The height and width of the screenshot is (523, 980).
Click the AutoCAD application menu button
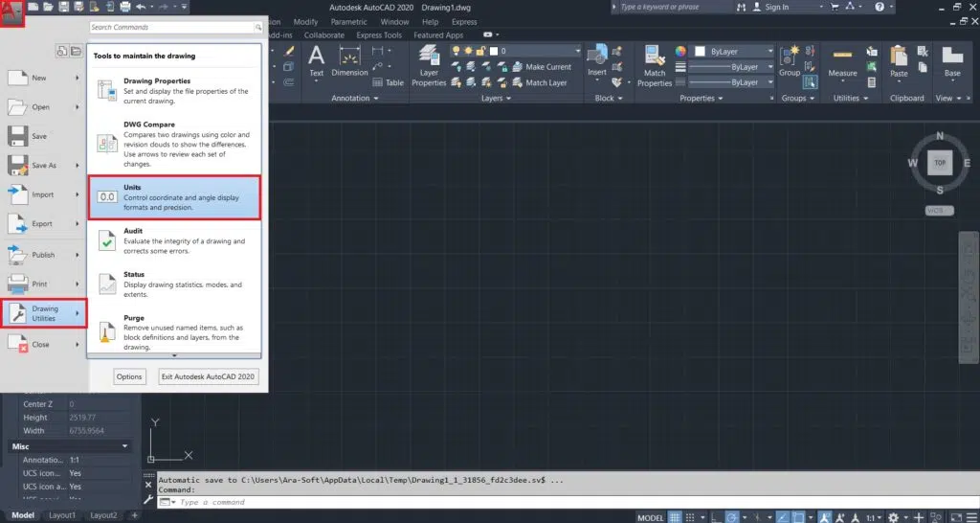[11, 12]
